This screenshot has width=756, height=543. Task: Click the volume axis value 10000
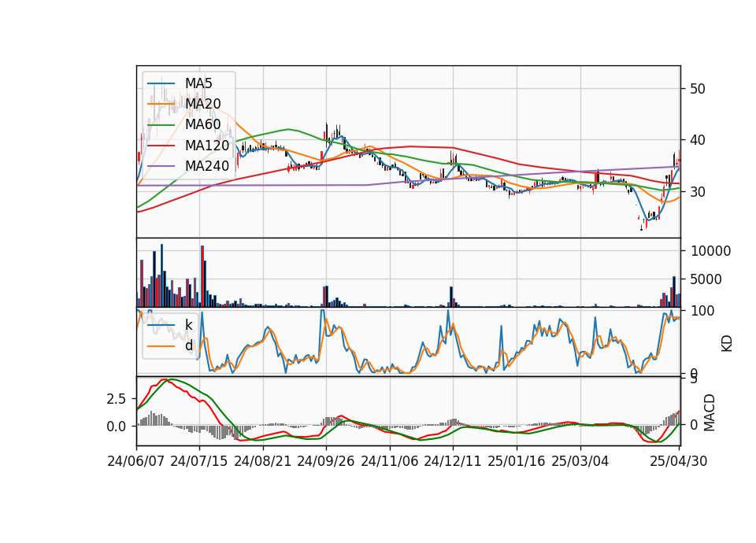(710, 251)
